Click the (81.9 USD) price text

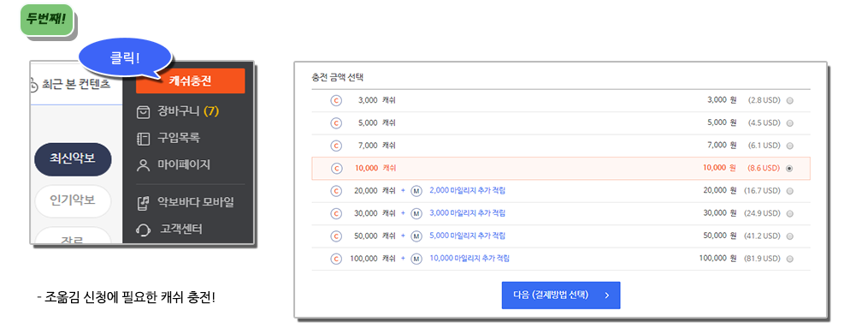[x=761, y=258]
